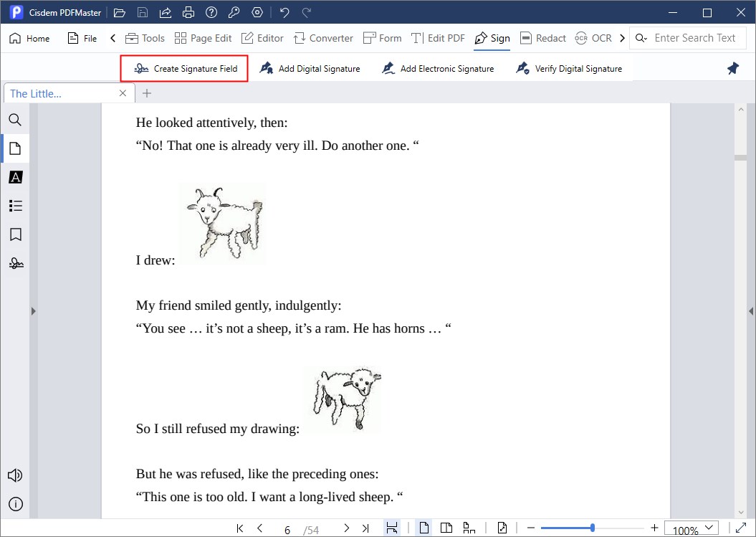Open the outline list panel

pyautogui.click(x=16, y=206)
